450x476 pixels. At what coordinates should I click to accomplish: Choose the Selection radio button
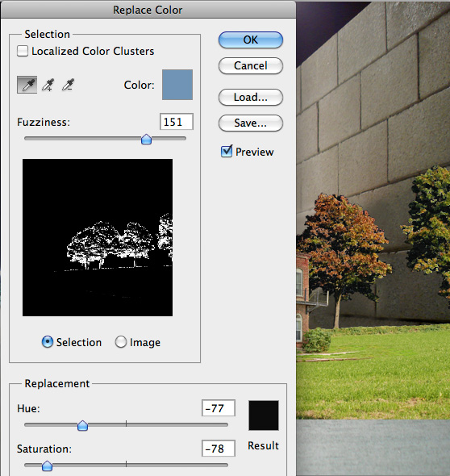(x=48, y=342)
